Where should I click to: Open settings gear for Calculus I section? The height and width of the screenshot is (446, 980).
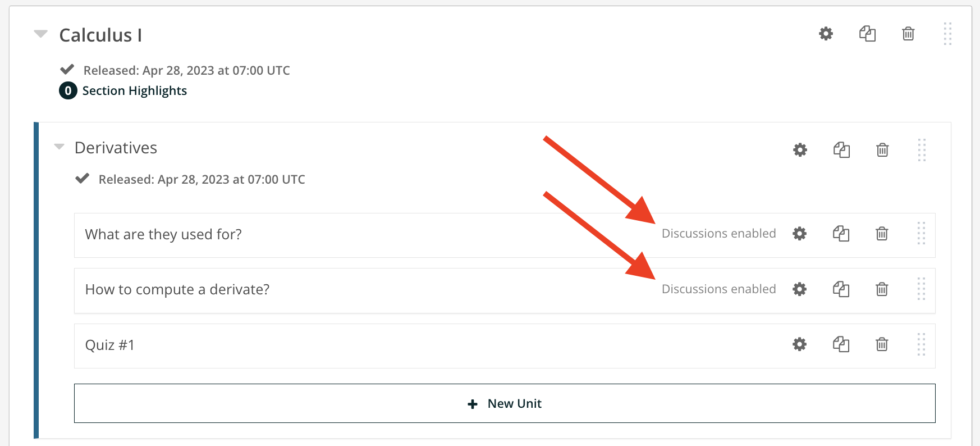coord(826,34)
